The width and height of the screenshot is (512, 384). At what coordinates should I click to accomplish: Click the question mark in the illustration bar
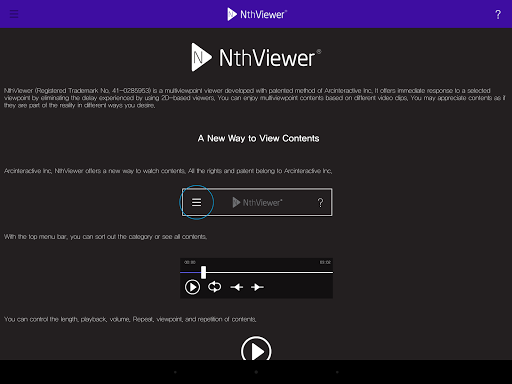point(320,202)
